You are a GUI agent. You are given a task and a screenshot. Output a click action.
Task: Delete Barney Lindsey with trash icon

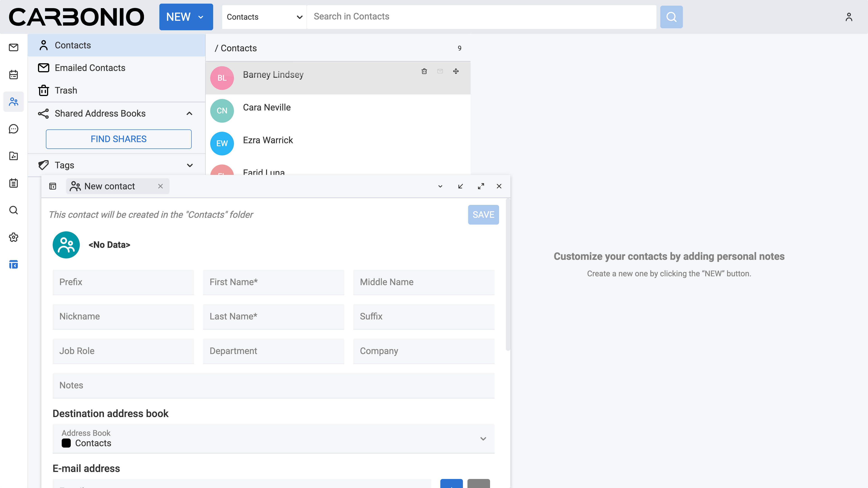(424, 71)
